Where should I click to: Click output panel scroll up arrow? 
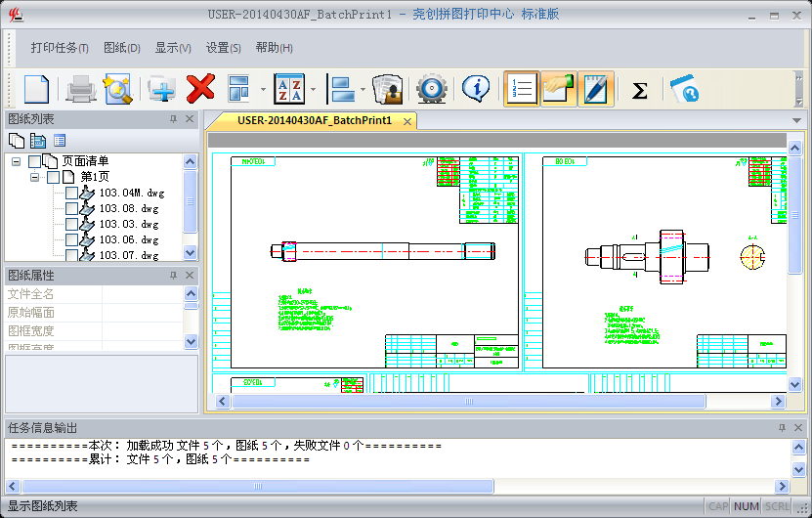point(798,447)
